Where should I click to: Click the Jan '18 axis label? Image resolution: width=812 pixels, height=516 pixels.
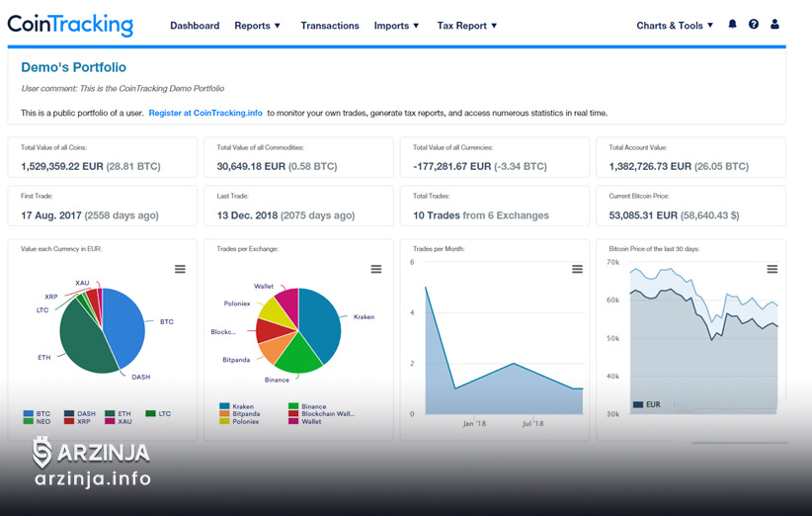474,423
